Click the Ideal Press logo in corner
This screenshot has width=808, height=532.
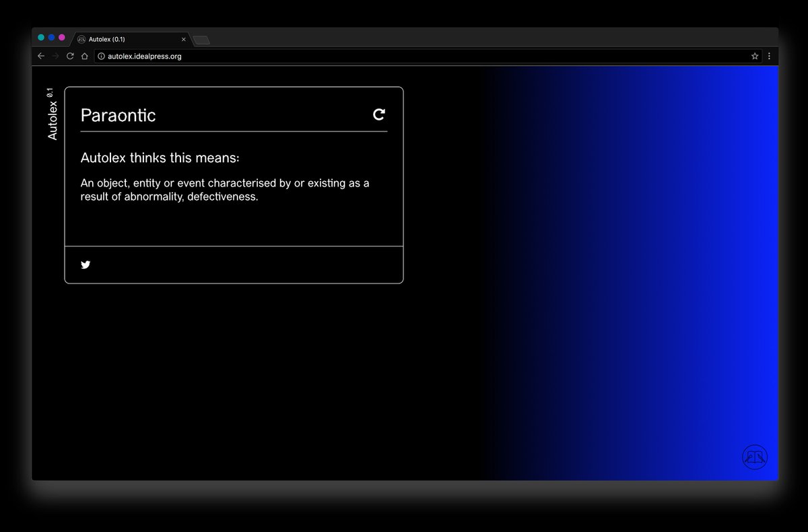tap(755, 457)
